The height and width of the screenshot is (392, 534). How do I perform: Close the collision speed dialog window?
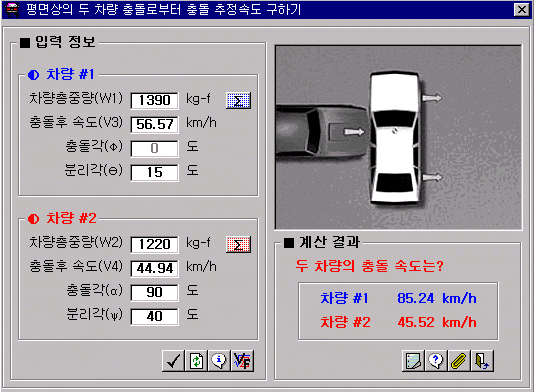pos(521,10)
